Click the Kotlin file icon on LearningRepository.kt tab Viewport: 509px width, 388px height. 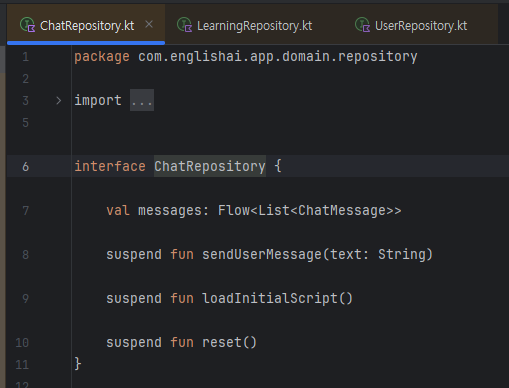[184, 25]
